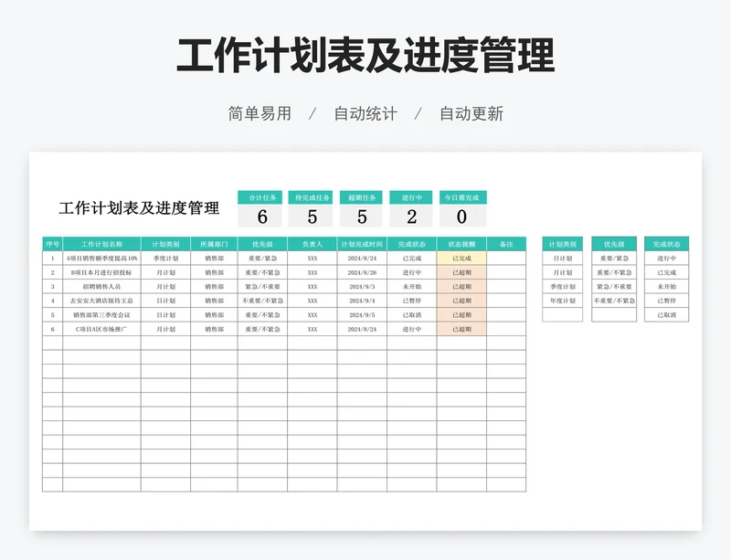
Task: Select the 合计任务 value 6
Action: pyautogui.click(x=262, y=217)
